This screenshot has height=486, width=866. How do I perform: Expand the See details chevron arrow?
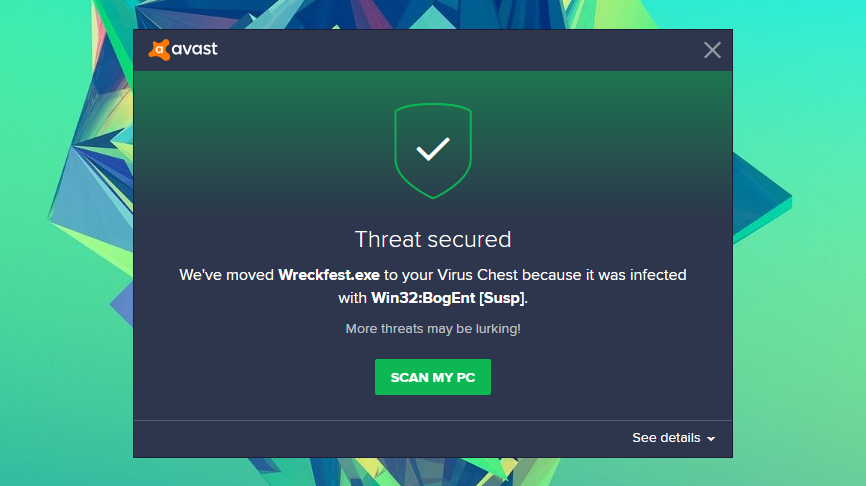coord(711,439)
